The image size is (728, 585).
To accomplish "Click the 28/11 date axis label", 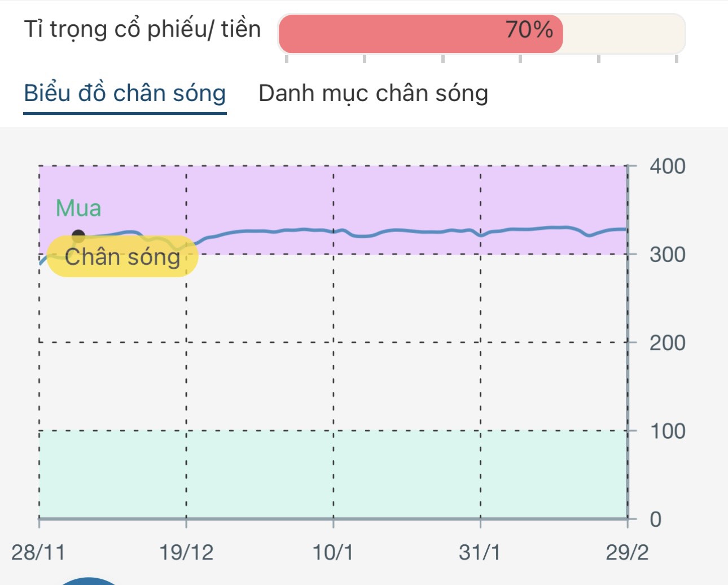I will [x=38, y=552].
